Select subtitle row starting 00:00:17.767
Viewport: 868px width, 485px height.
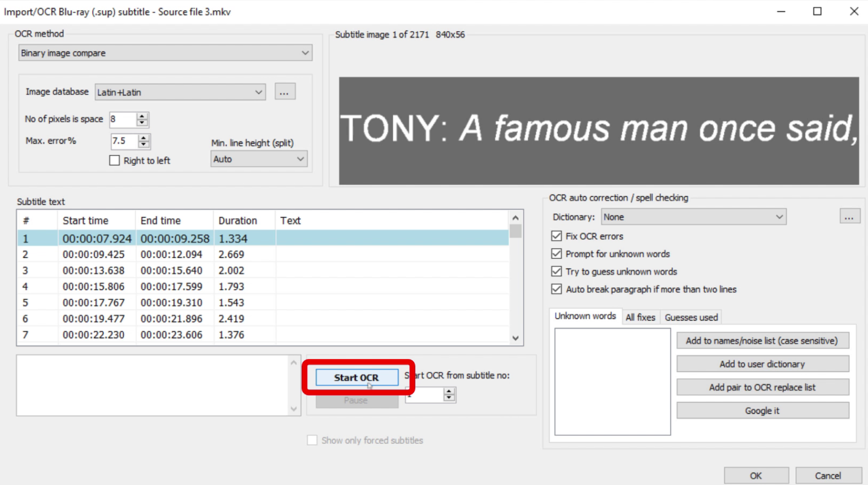[x=263, y=302]
